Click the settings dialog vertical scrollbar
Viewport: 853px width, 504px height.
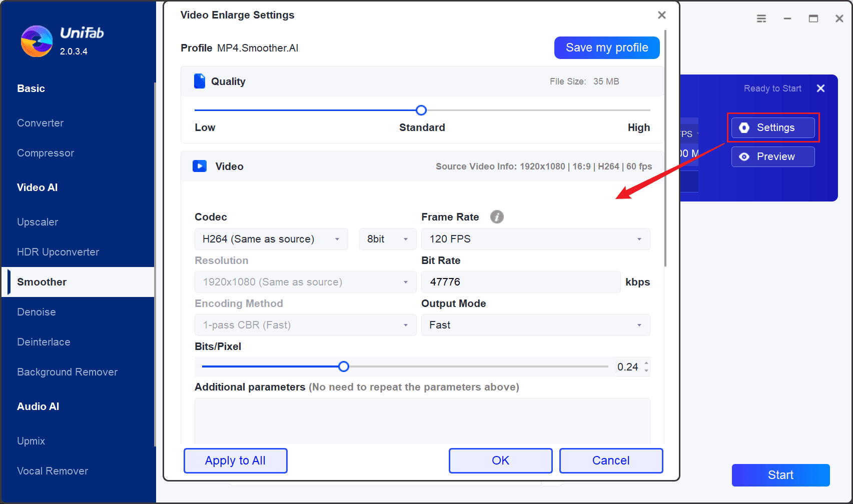click(665, 148)
